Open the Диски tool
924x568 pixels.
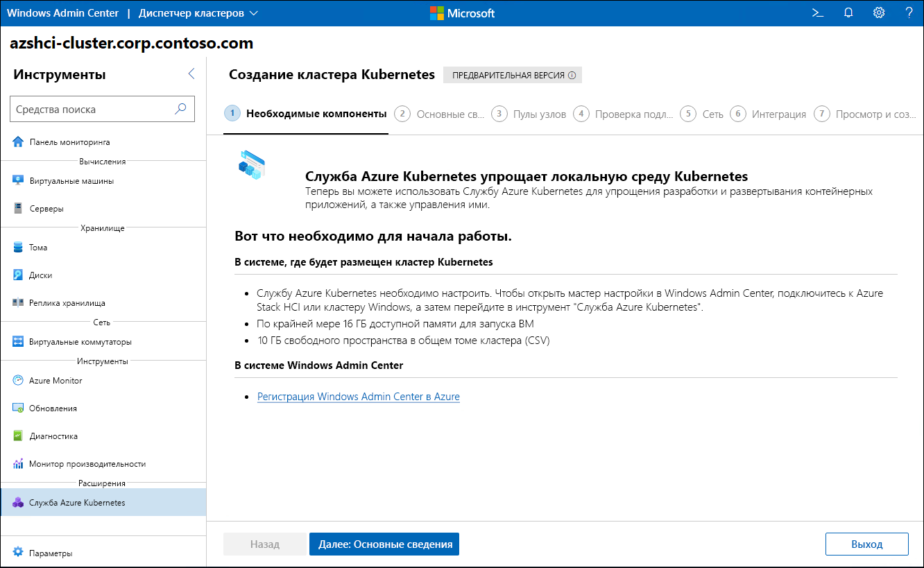(x=103, y=275)
